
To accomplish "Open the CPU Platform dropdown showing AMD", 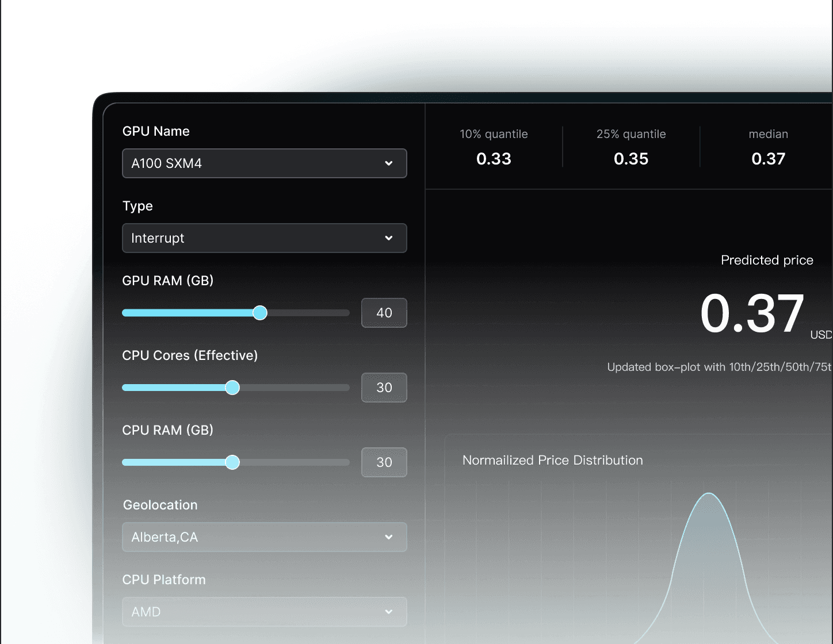I will [265, 612].
